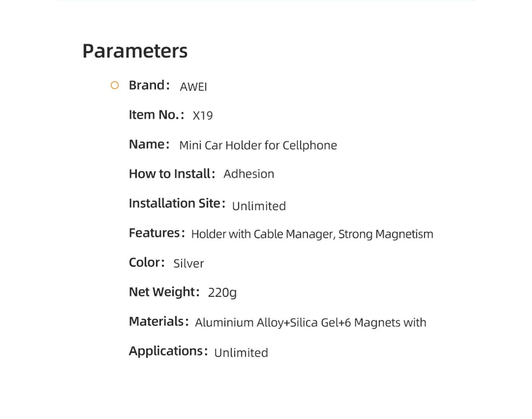Select the Color label
The height and width of the screenshot is (419, 532).
click(x=147, y=262)
